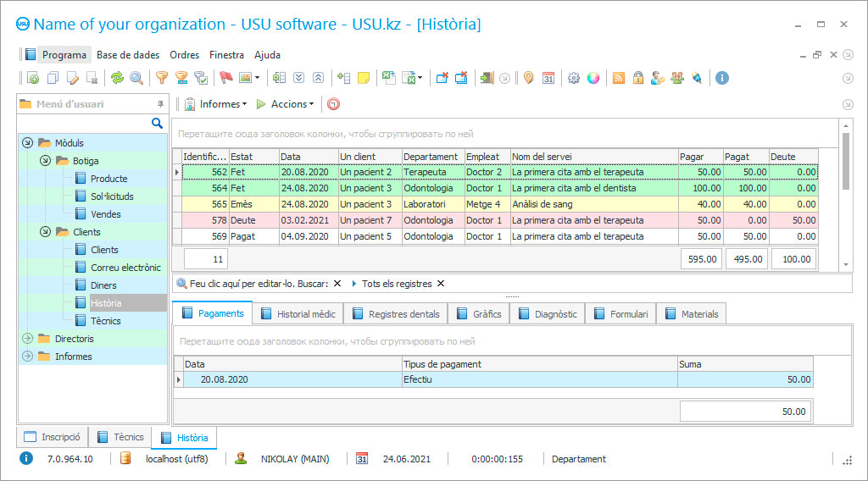Click the settings gear icon

pos(574,78)
